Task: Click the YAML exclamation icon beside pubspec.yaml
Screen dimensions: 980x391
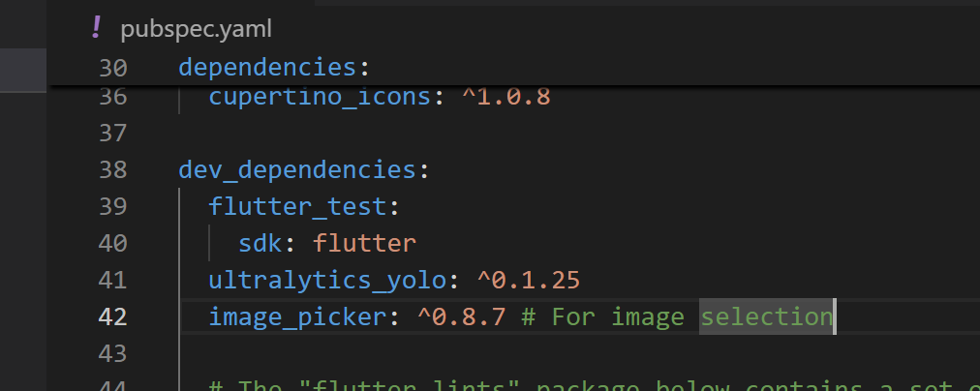Action: point(96,28)
